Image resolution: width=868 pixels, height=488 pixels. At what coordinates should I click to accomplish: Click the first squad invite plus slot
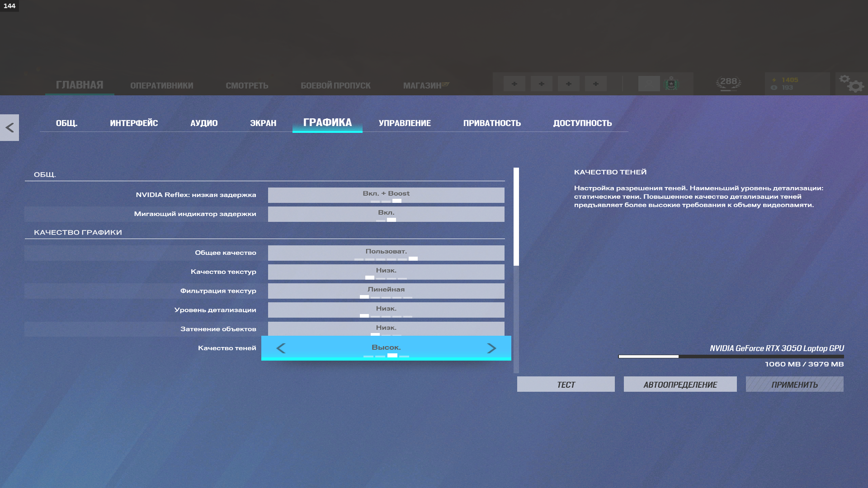[x=514, y=84]
